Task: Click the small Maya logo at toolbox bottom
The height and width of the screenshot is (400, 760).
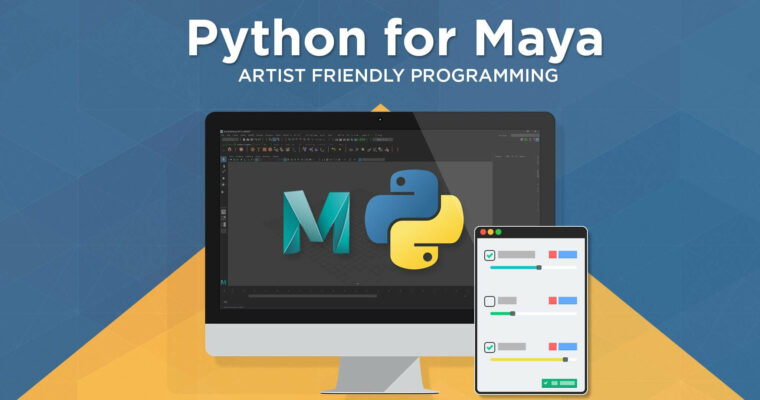Action: 223,282
